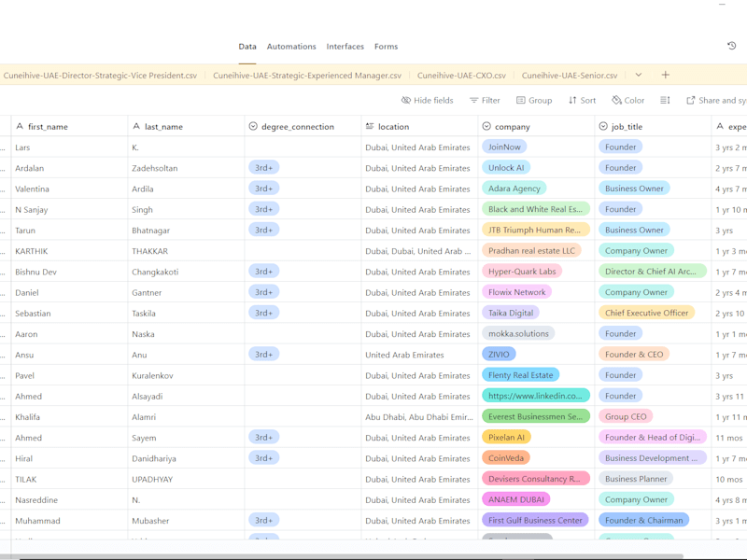This screenshot has height=560, width=747.
Task: Click location long-text field type icon
Action: click(x=370, y=126)
